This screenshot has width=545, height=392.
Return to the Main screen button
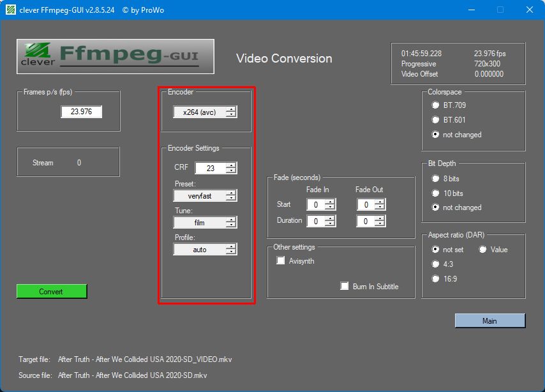pos(490,320)
